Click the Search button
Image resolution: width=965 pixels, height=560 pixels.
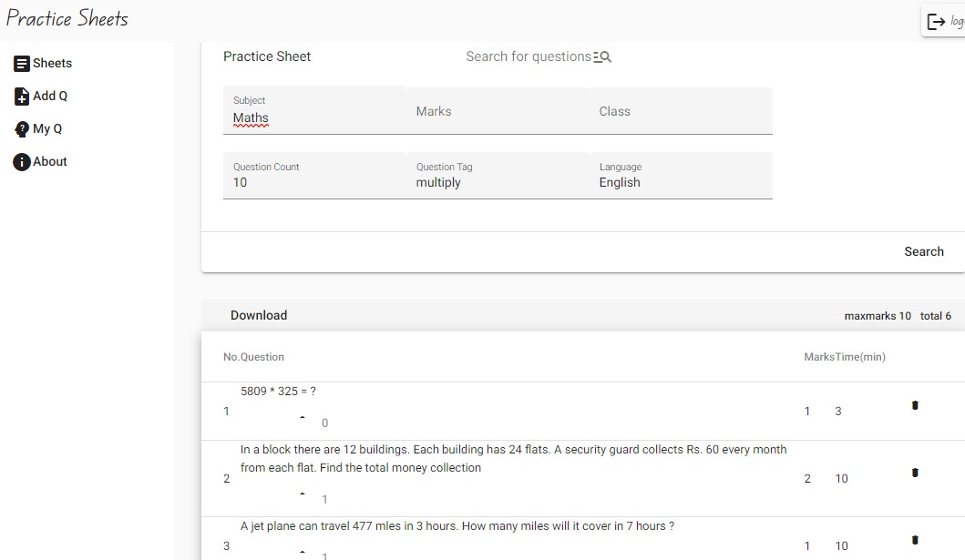point(924,251)
